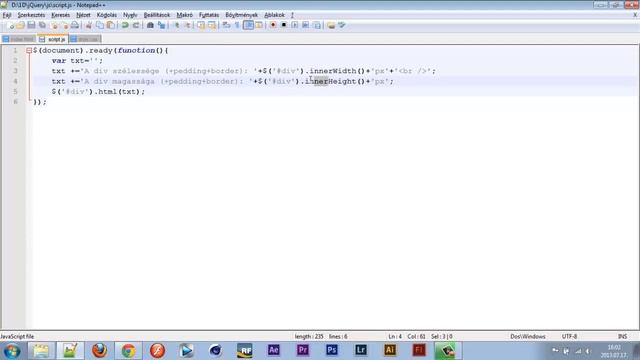The height and width of the screenshot is (360, 640).
Task: Open the Futtatás menu
Action: [x=209, y=15]
